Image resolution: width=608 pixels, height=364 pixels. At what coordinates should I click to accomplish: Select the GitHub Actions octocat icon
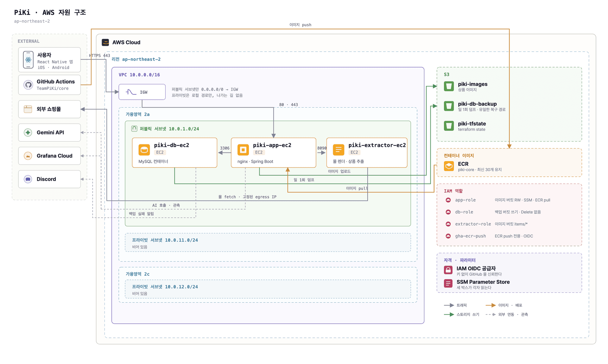coord(28,85)
